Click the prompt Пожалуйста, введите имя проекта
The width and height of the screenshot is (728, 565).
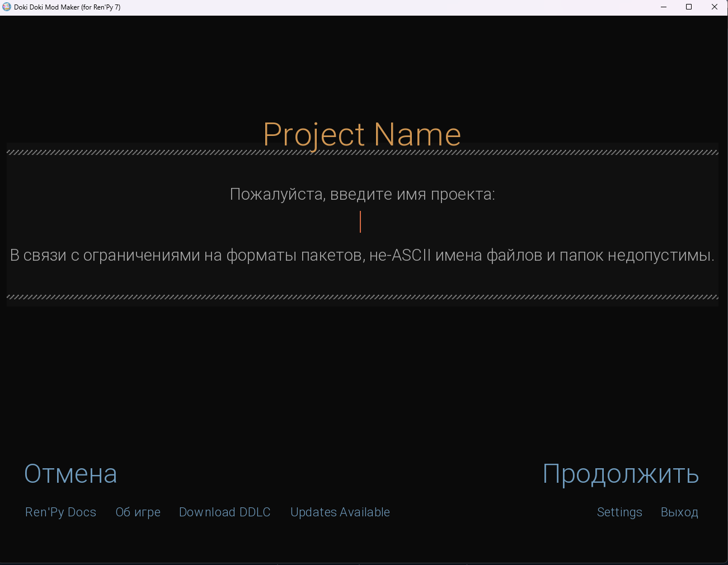pos(363,194)
